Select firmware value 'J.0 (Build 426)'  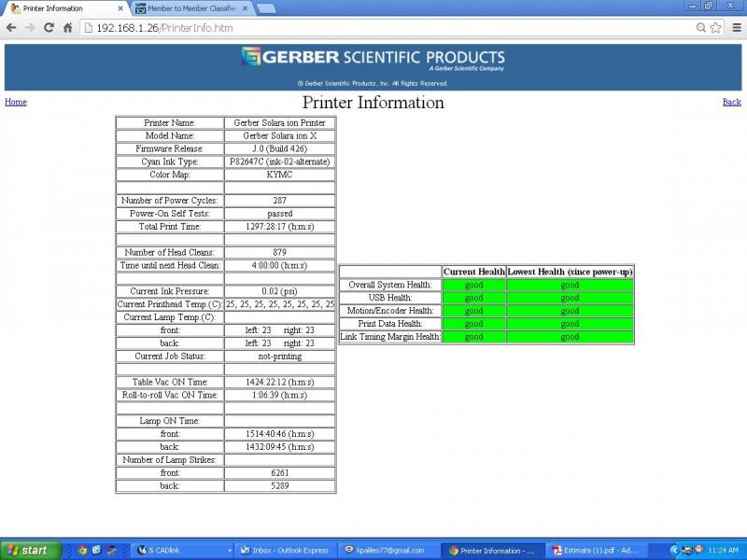(279, 148)
